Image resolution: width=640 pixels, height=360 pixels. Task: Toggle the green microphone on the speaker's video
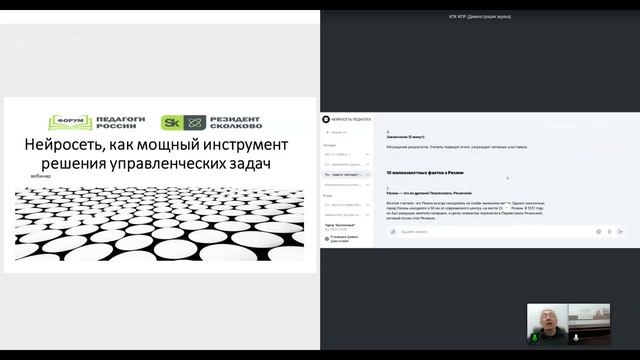534,338
